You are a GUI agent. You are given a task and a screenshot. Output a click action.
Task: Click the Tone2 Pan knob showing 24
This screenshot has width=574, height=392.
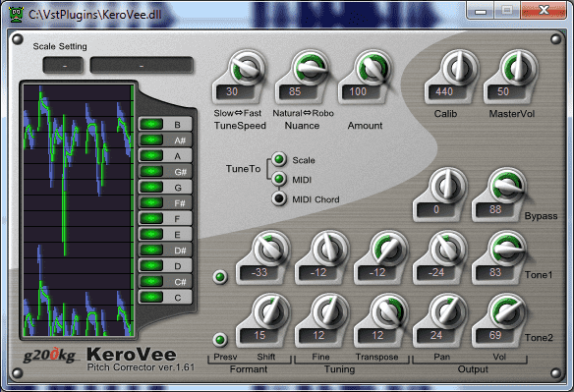(x=448, y=311)
